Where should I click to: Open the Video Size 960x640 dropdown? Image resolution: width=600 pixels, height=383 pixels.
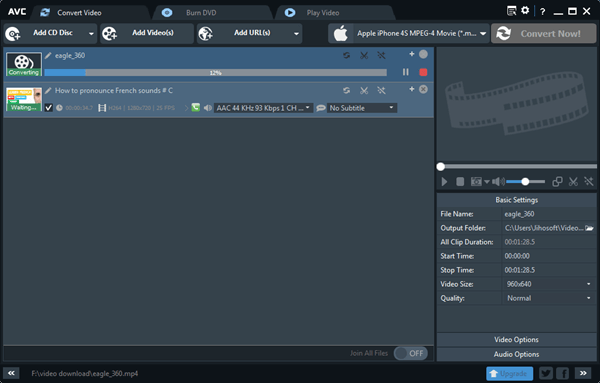click(x=549, y=284)
